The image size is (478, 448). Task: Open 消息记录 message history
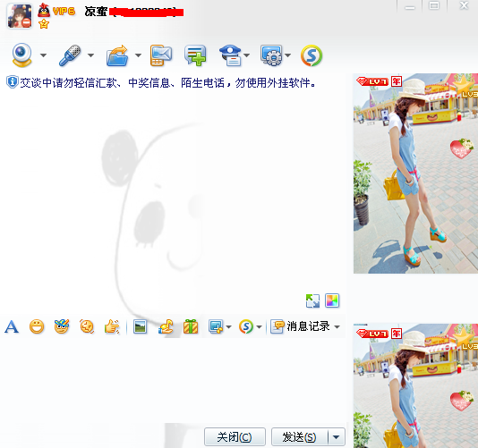pos(301,326)
